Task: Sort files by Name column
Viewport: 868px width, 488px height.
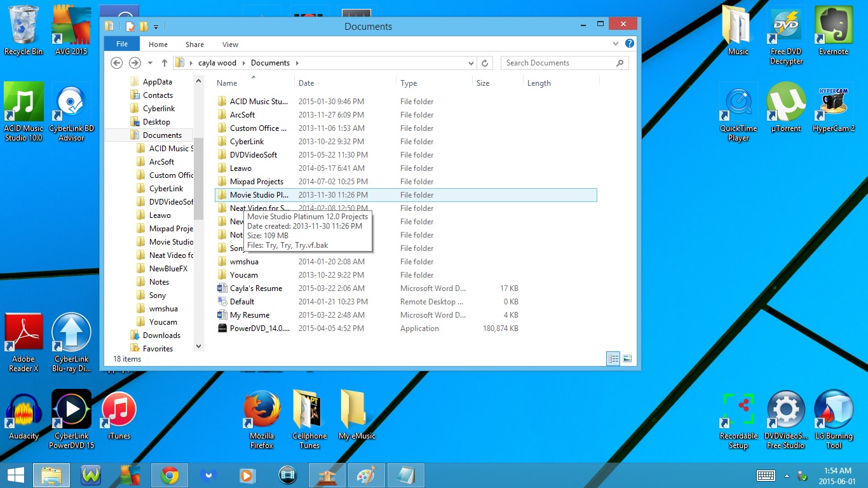Action: [x=254, y=83]
